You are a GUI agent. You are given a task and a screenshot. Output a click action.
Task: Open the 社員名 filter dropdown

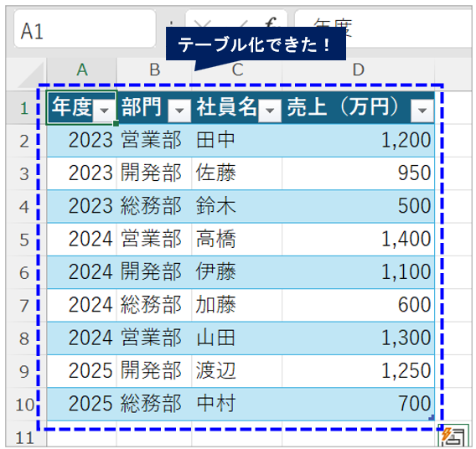coord(270,111)
